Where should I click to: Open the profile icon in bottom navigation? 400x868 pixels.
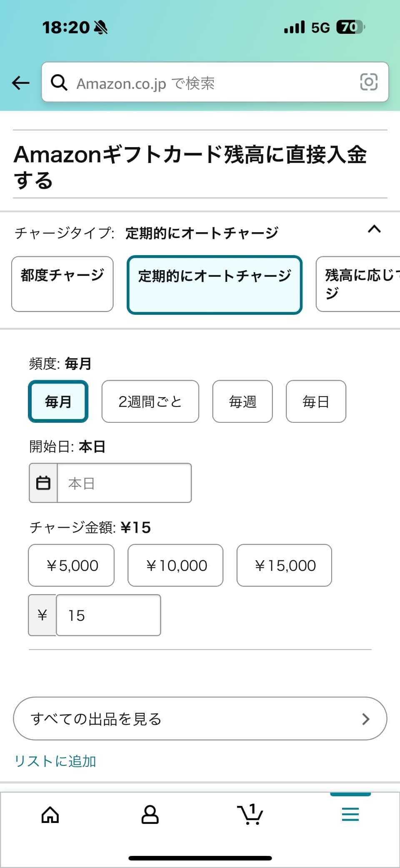[x=150, y=815]
